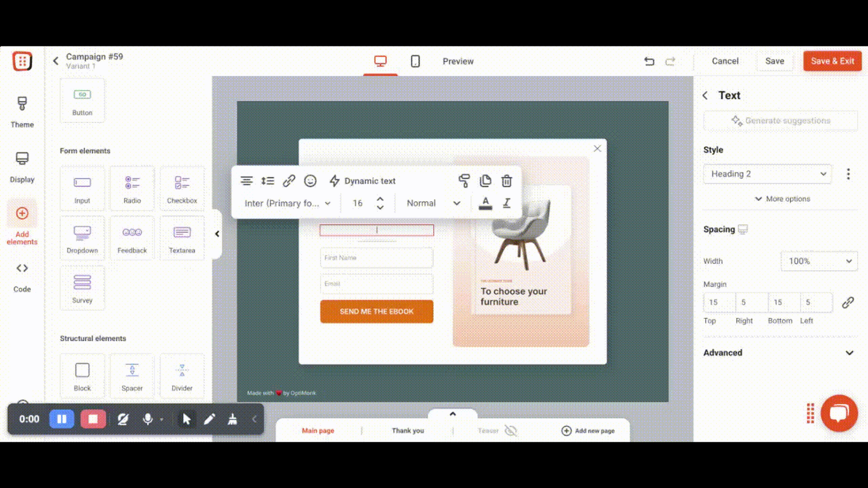Image resolution: width=868 pixels, height=488 pixels.
Task: Toggle italic formatting
Action: click(x=506, y=203)
